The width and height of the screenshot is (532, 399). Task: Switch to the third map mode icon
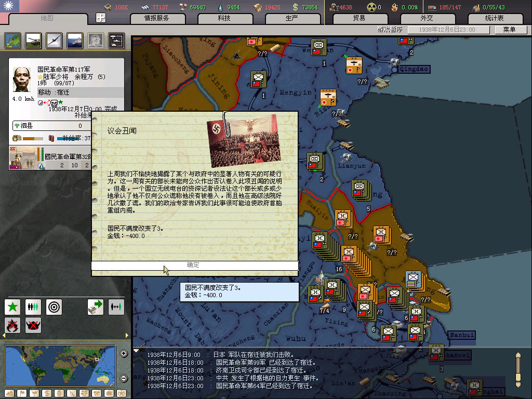[34, 393]
